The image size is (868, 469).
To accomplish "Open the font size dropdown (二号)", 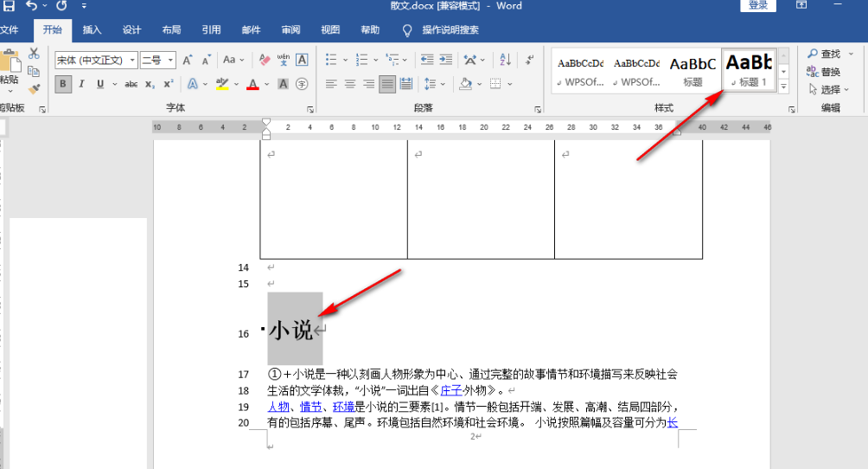I will click(x=170, y=60).
